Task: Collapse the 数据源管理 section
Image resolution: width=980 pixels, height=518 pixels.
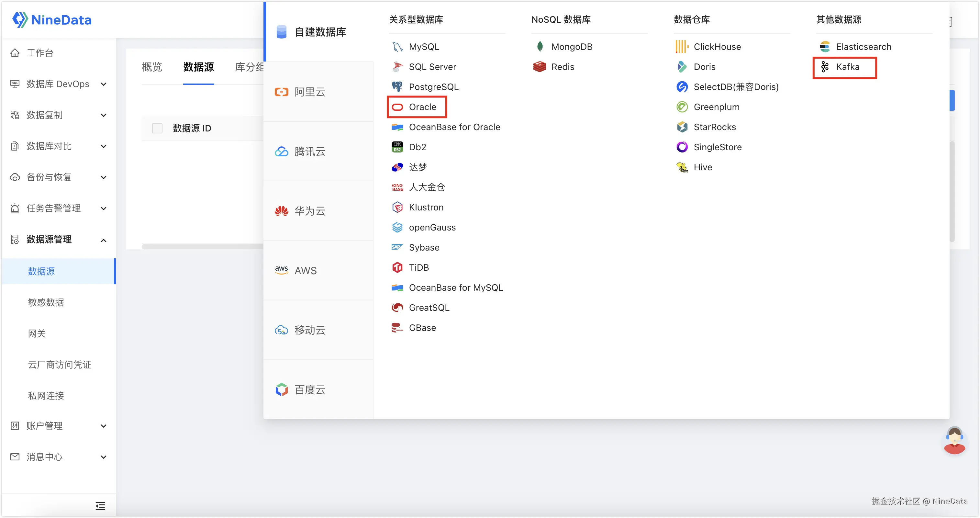Action: click(x=58, y=239)
